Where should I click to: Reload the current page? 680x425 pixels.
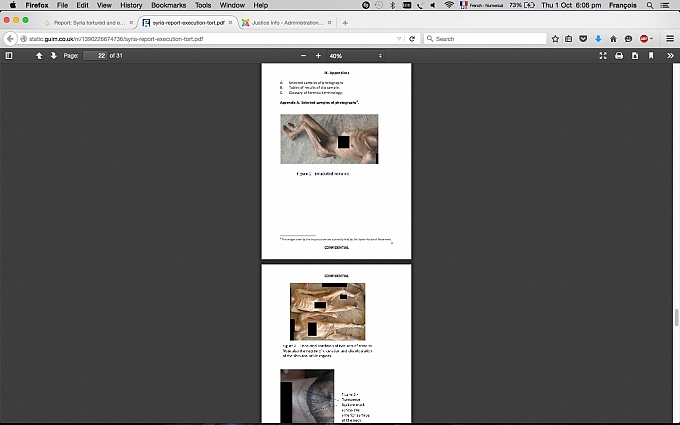(x=412, y=39)
